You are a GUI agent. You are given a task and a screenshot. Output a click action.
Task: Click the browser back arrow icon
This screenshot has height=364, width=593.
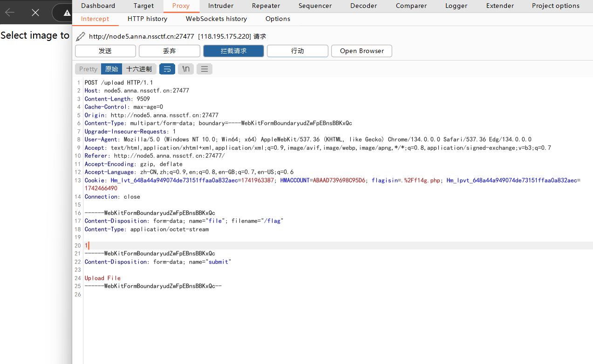(x=10, y=13)
